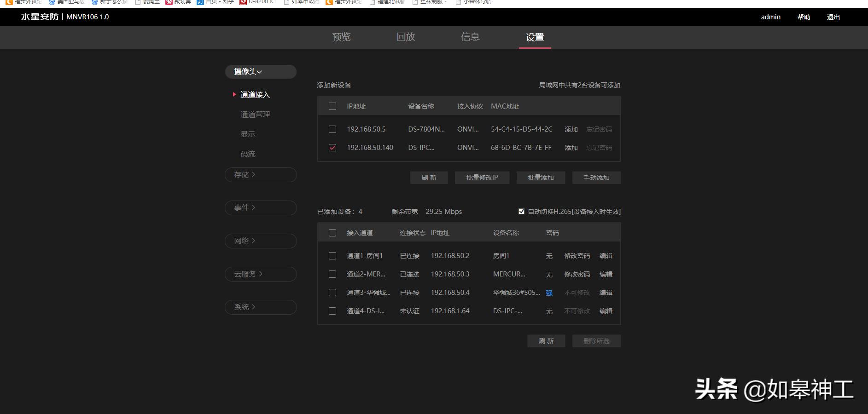Switch to the 回放 tab

tap(406, 37)
